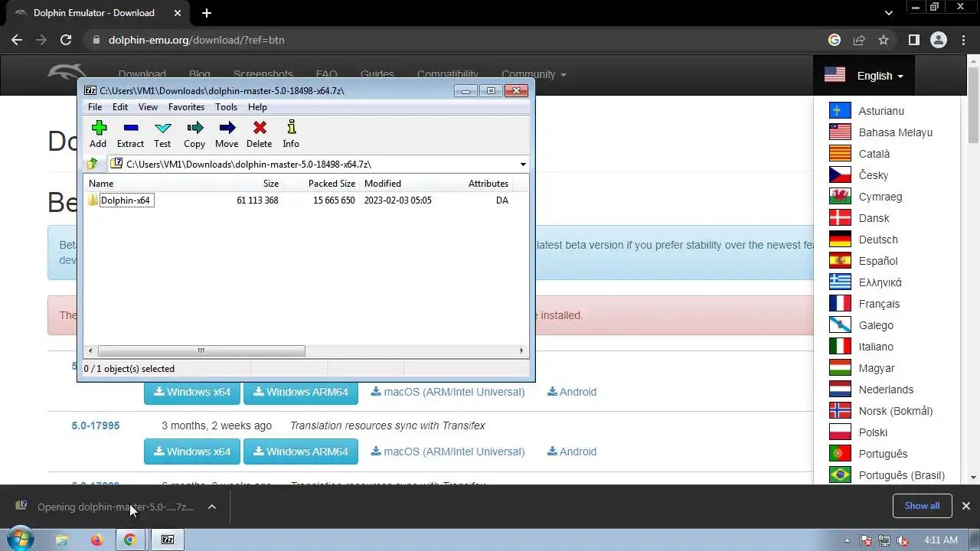This screenshot has height=551, width=980.
Task: Select the Dolphin-x64 folder icon
Action: coord(93,201)
